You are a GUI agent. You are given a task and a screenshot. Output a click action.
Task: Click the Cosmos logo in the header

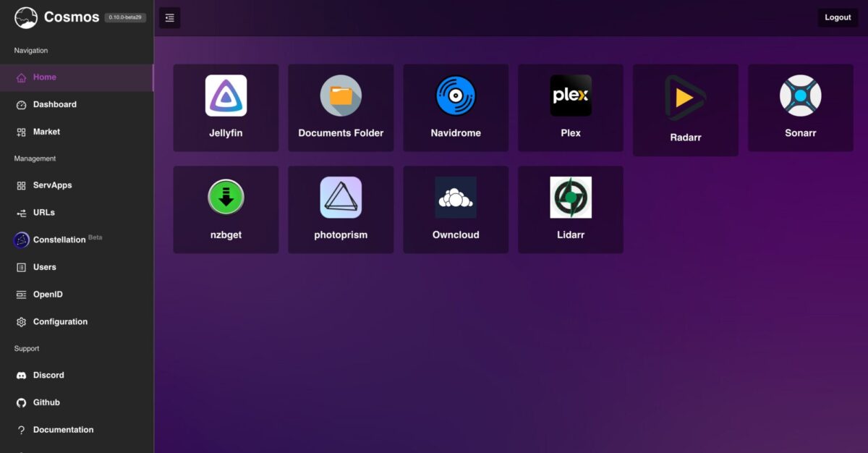pyautogui.click(x=26, y=17)
